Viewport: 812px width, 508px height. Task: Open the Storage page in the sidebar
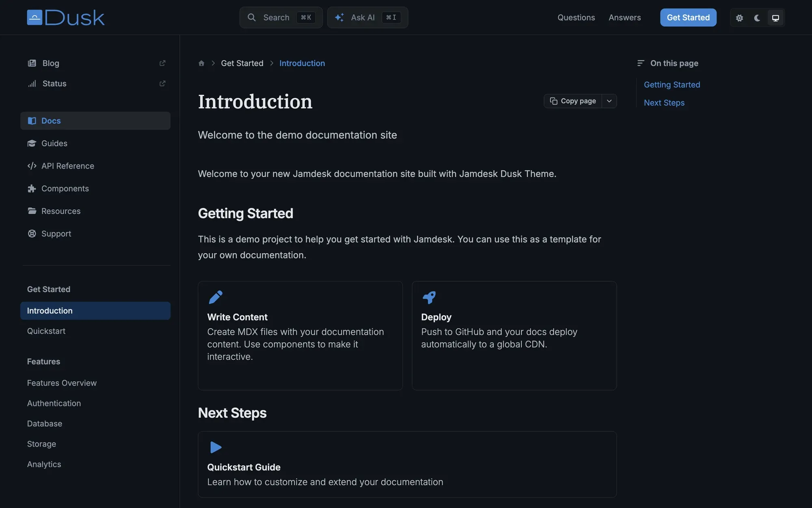tap(95, 444)
